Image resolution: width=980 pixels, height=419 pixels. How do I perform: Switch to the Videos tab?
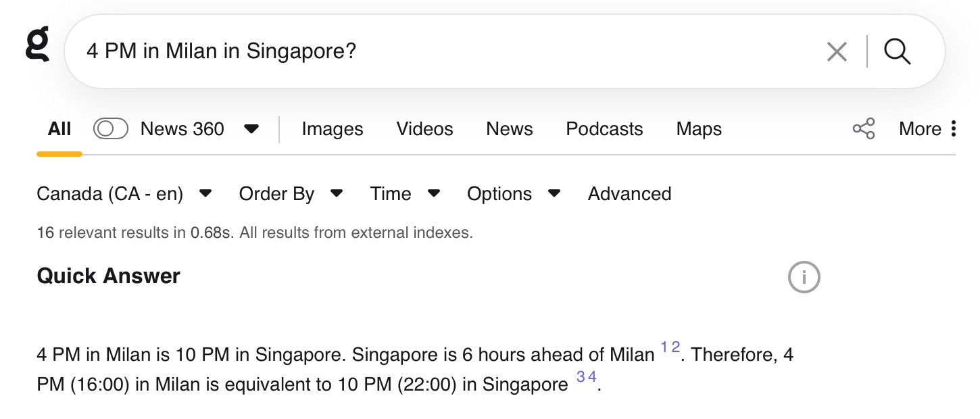tap(424, 129)
